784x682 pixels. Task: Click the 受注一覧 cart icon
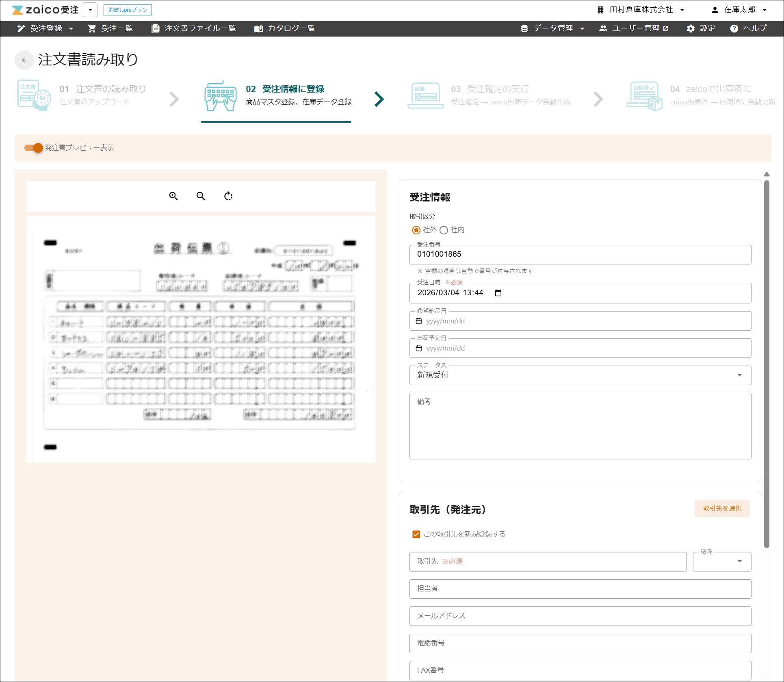pos(92,28)
